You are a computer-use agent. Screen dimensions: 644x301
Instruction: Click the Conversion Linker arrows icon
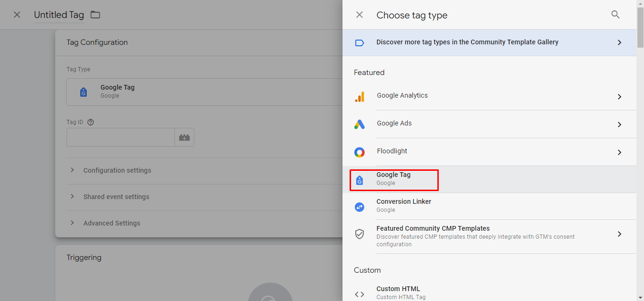(x=360, y=207)
